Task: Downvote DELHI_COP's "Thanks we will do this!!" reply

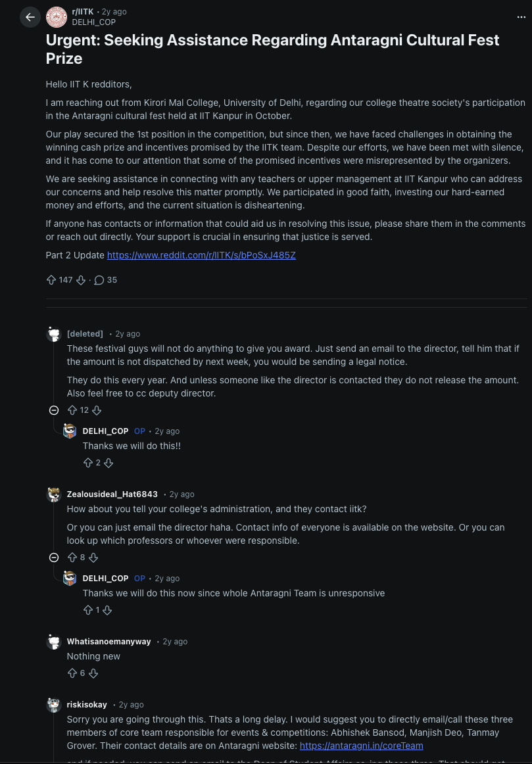Action: click(x=109, y=463)
